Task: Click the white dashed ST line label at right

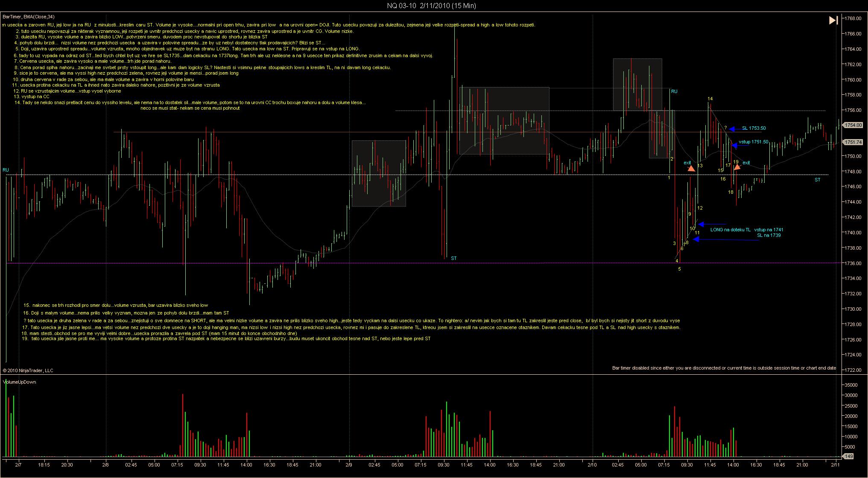Action: point(817,180)
